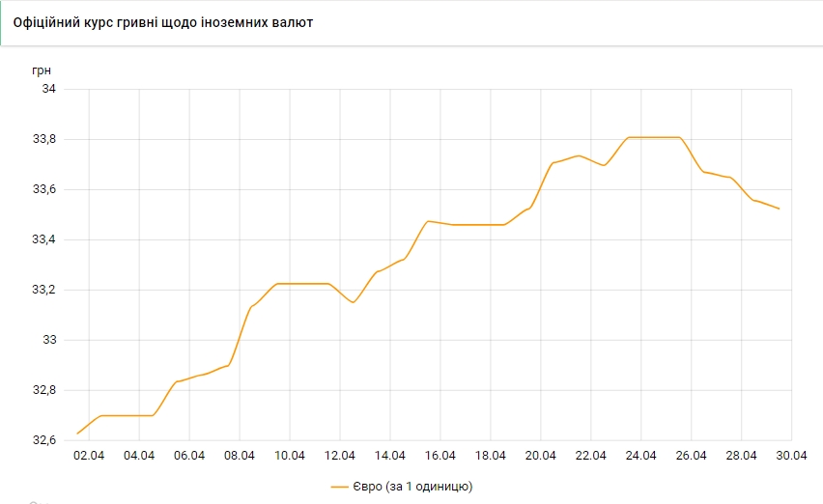This screenshot has height=504, width=823.
Task: Click the грн unit label above y-axis
Action: point(42,70)
